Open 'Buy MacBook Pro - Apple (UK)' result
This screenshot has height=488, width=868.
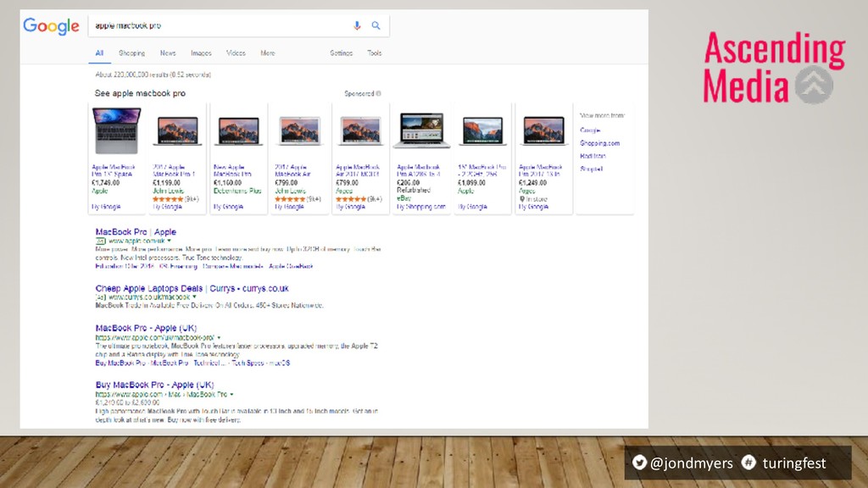[x=154, y=385]
